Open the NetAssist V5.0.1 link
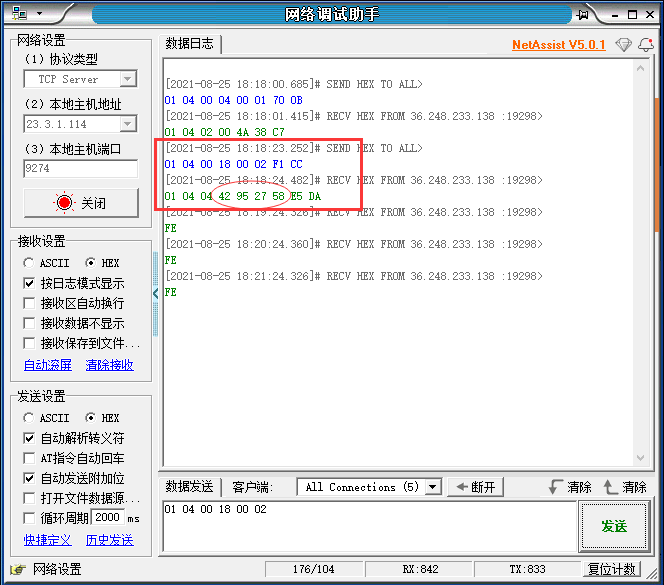Viewport: 664px width, 585px height. (558, 45)
